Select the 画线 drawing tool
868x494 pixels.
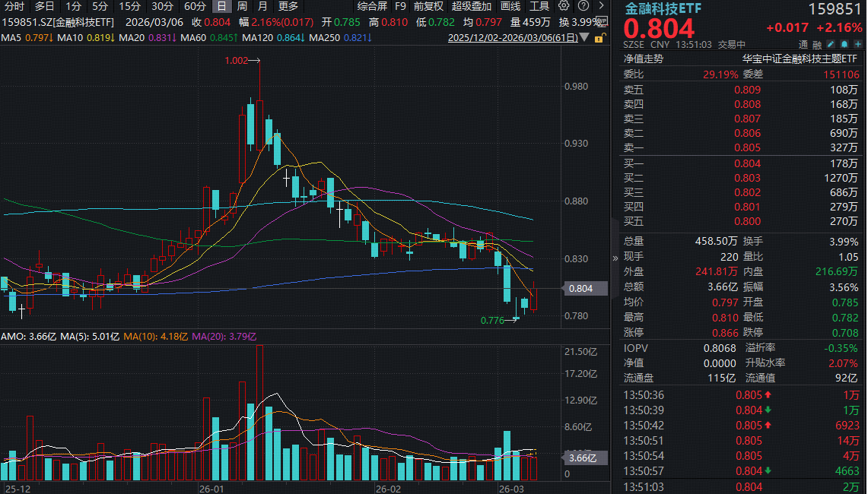pyautogui.click(x=512, y=6)
